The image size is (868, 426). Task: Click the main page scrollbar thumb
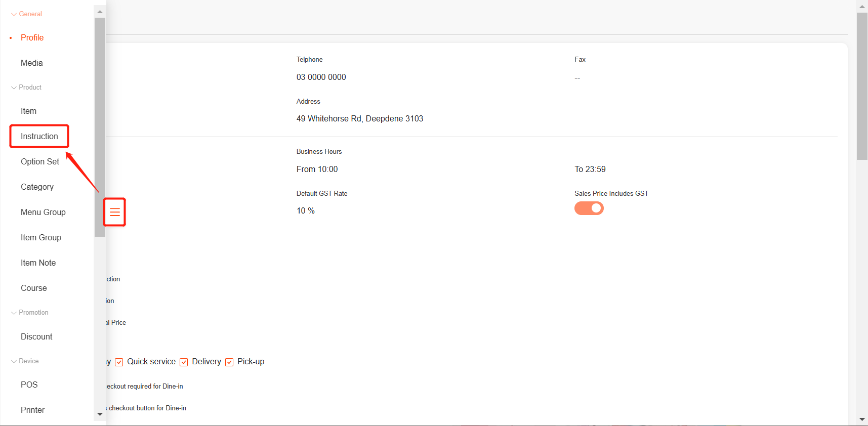pos(862,86)
